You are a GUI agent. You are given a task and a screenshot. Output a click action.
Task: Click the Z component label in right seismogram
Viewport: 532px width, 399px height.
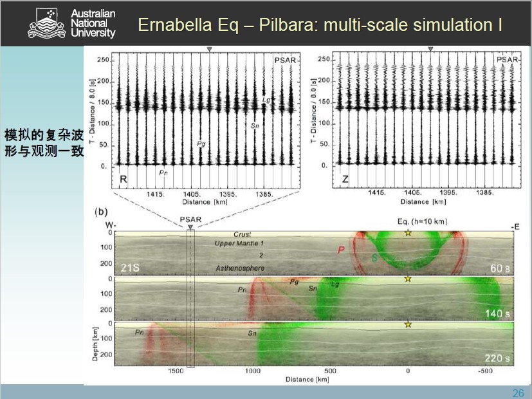345,180
